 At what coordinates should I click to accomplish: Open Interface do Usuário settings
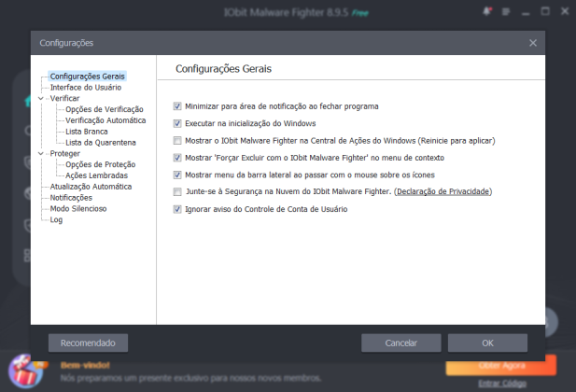click(x=86, y=88)
